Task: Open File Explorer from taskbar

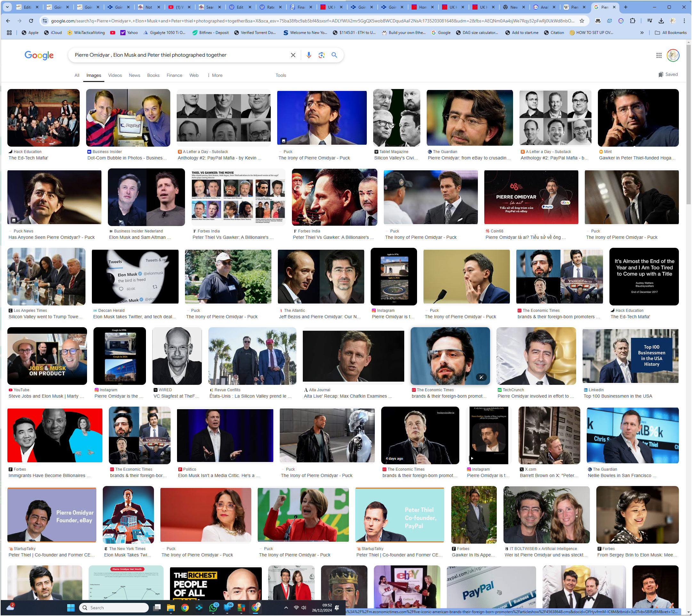Action: [x=171, y=608]
